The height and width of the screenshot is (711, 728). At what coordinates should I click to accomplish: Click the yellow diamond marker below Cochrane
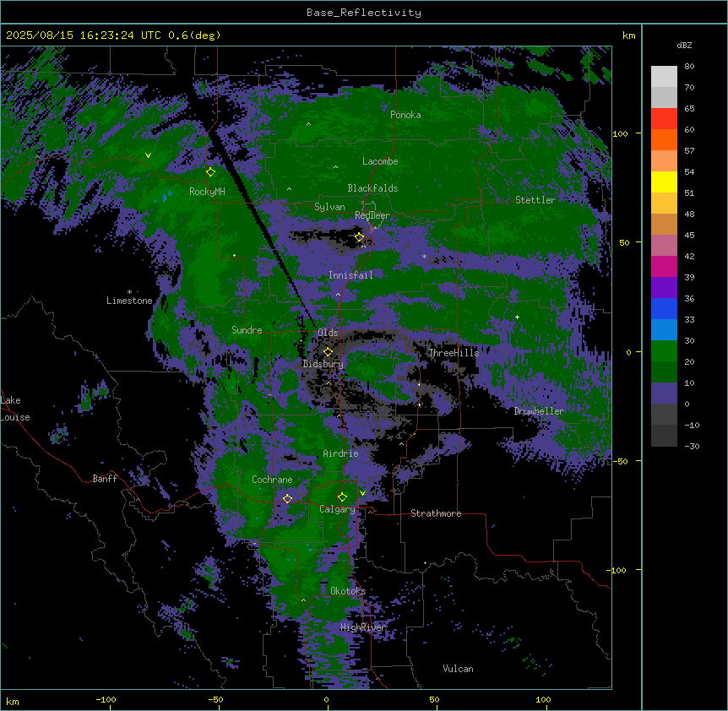[287, 499]
